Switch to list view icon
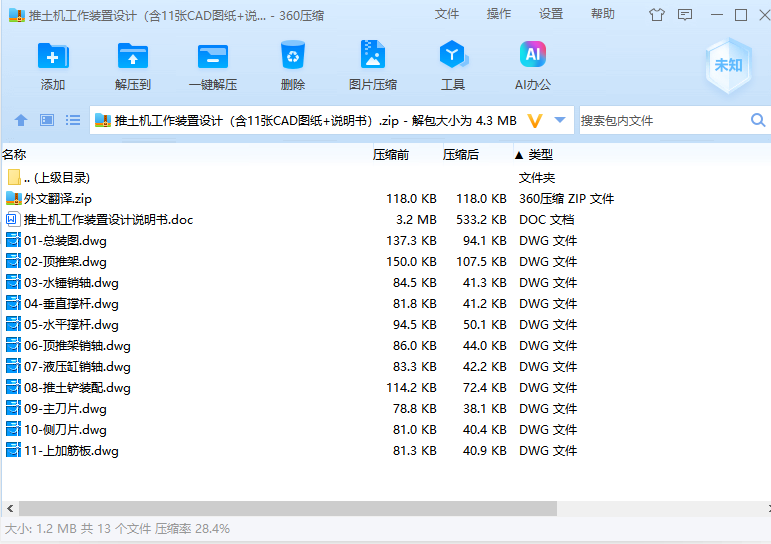This screenshot has height=544, width=771. tap(73, 120)
